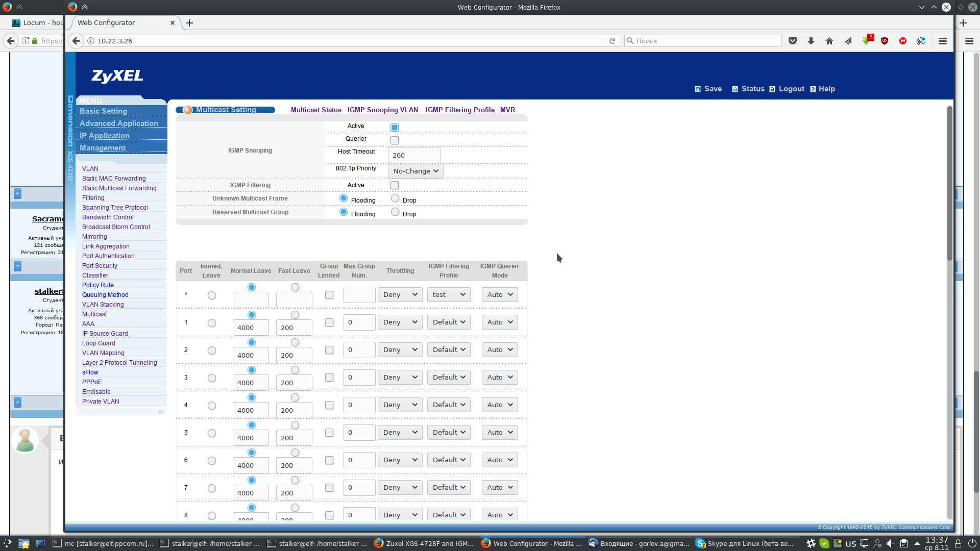Screen dimensions: 980x551
Task: Click the Pocket icon in toolbar
Action: tap(793, 41)
